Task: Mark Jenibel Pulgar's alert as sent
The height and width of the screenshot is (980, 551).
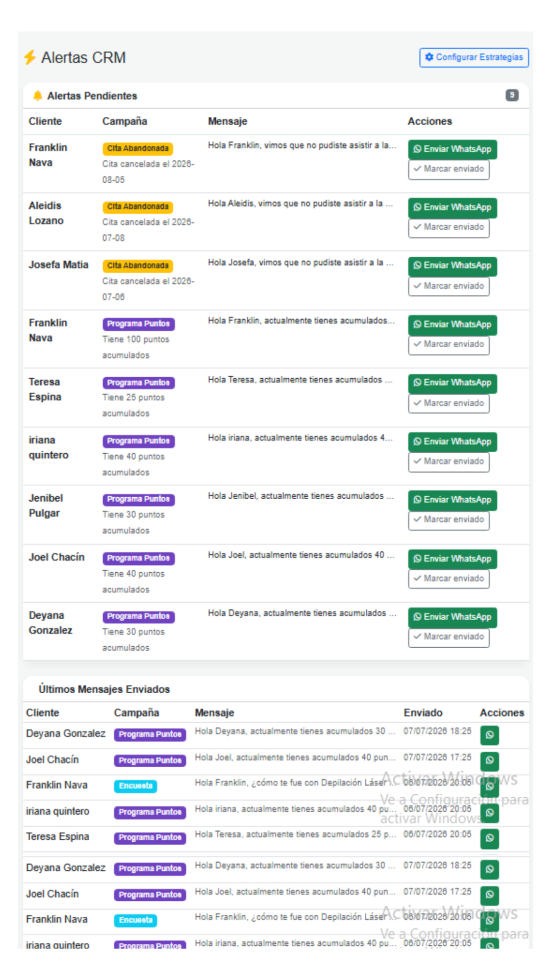Action: 449,520
